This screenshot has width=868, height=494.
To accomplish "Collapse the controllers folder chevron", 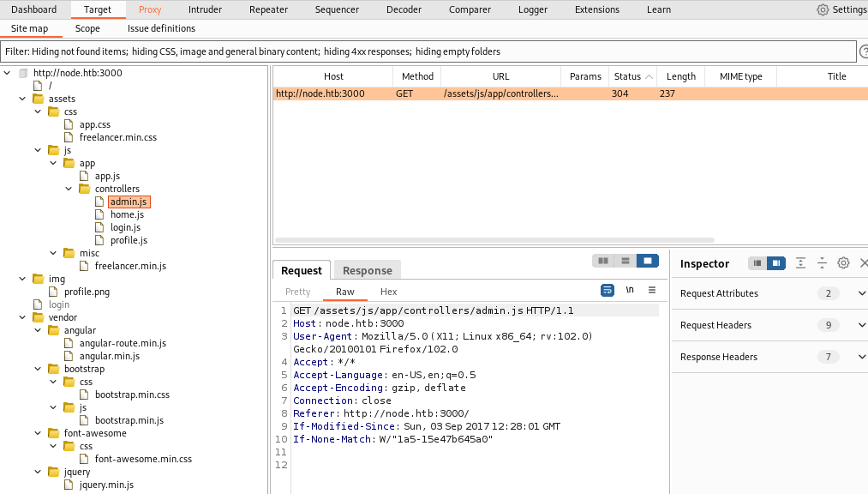I will coord(69,189).
